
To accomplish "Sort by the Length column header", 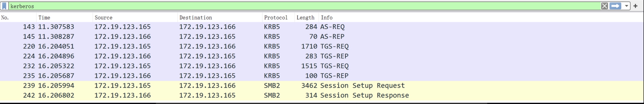I will tap(306, 18).
